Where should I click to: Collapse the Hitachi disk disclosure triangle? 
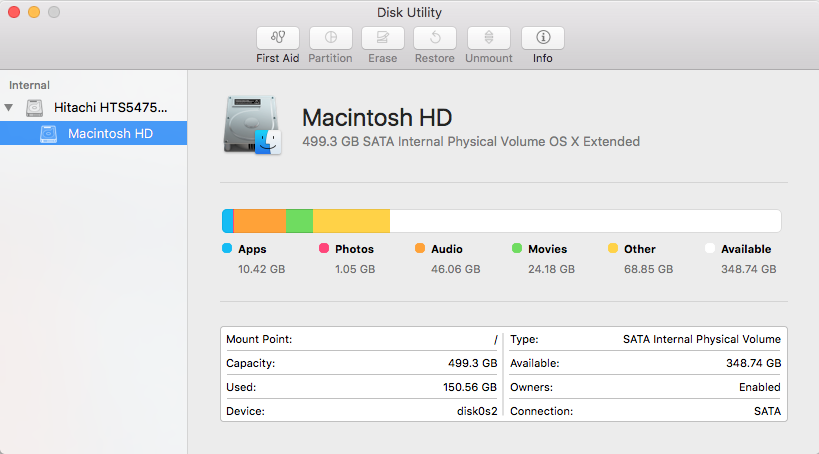click(x=10, y=108)
